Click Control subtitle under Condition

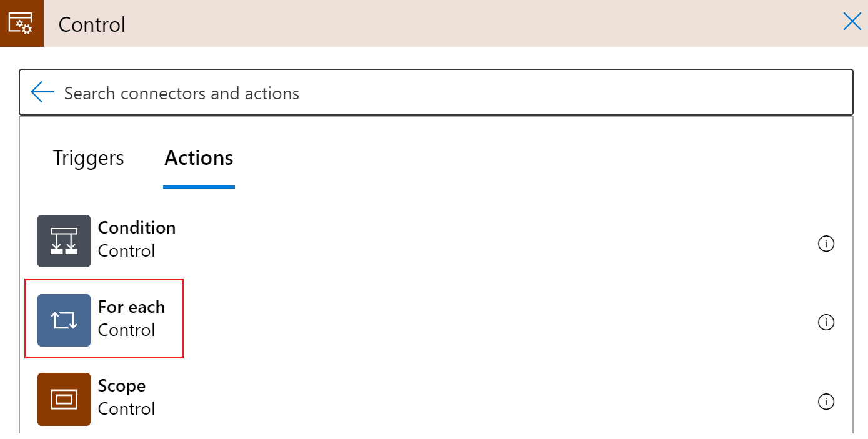(x=126, y=251)
